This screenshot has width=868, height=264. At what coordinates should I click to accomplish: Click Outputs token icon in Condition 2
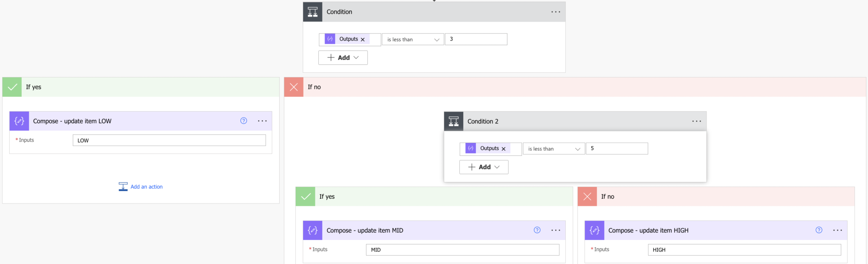pos(470,148)
